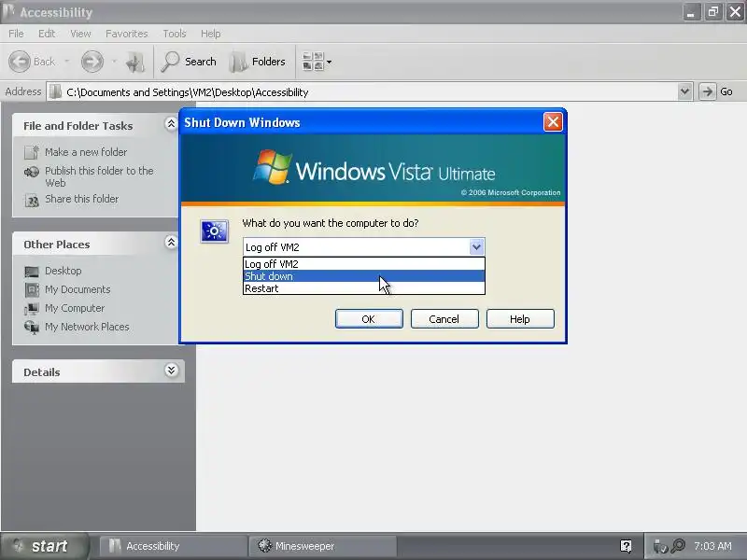747x560 pixels.
Task: Click the Share this folder icon
Action: pyautogui.click(x=32, y=201)
